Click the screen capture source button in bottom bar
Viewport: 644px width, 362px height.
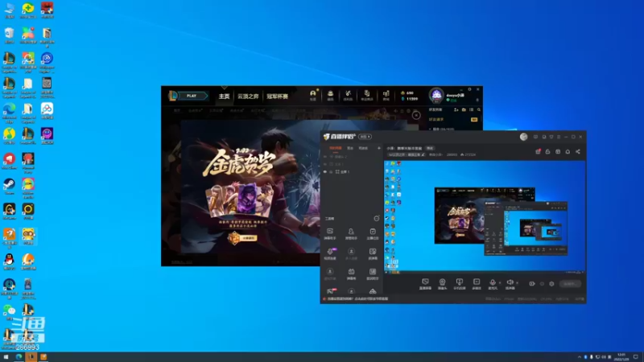point(425,284)
